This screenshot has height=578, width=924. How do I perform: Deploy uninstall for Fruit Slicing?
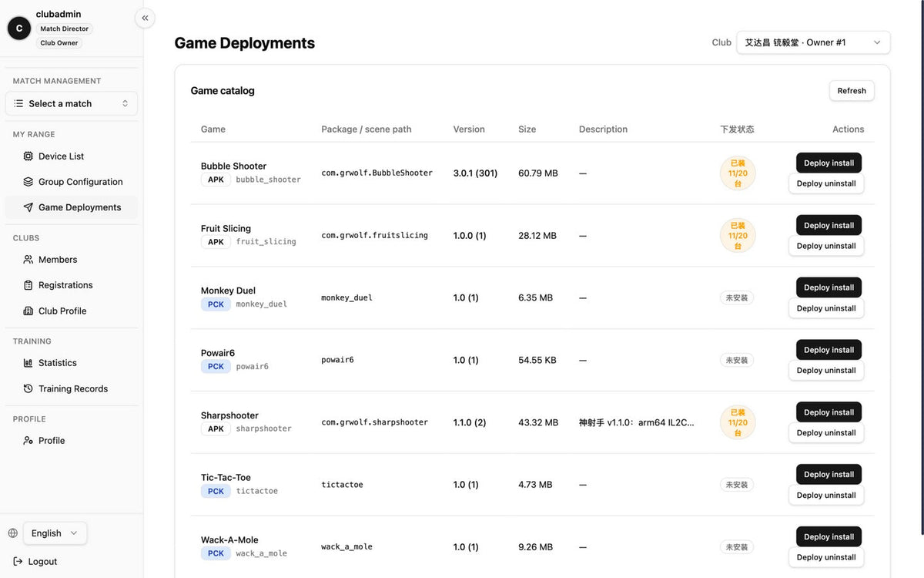tap(826, 246)
